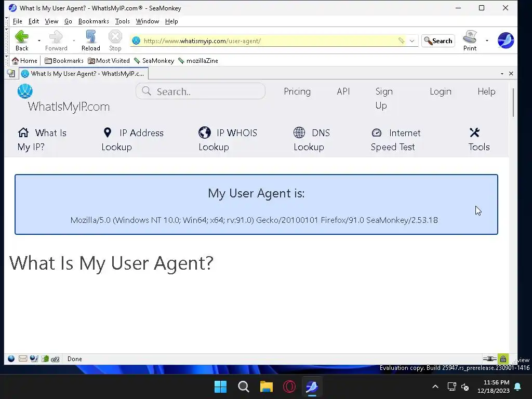Open the Print options dropdown arrow

coord(487,41)
